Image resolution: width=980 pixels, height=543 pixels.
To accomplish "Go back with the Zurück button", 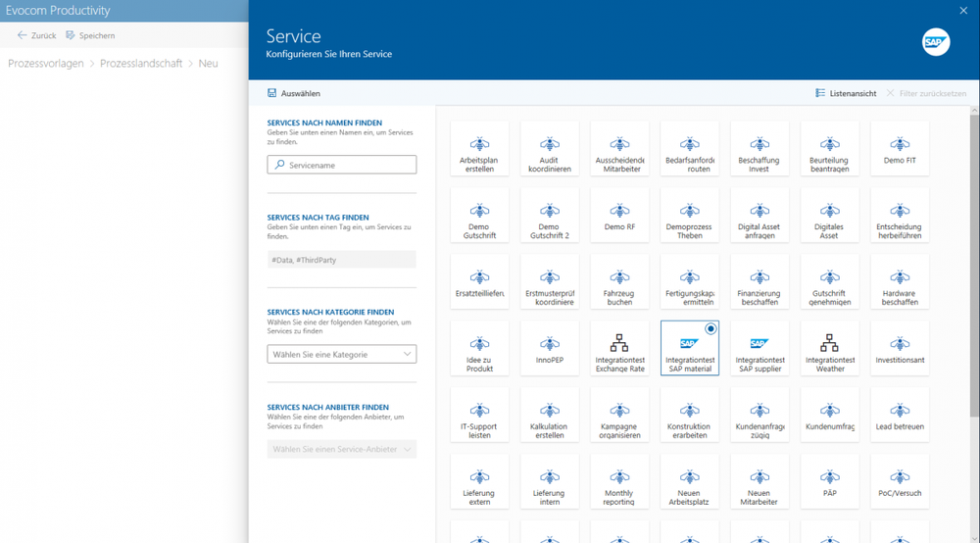I will pyautogui.click(x=37, y=35).
